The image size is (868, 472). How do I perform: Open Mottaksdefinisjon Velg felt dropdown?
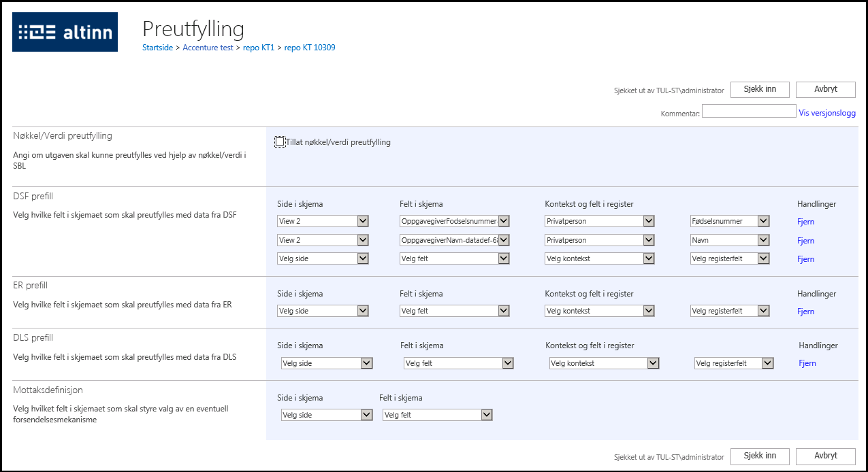pyautogui.click(x=438, y=415)
